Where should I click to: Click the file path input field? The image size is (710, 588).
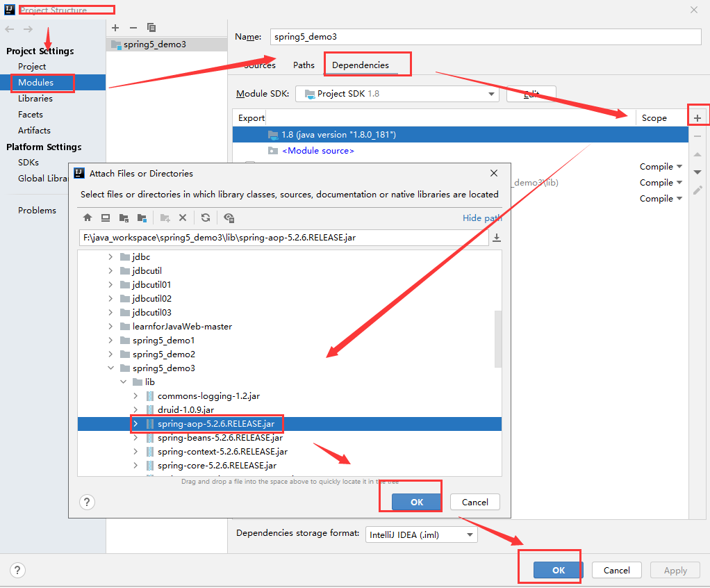[284, 238]
